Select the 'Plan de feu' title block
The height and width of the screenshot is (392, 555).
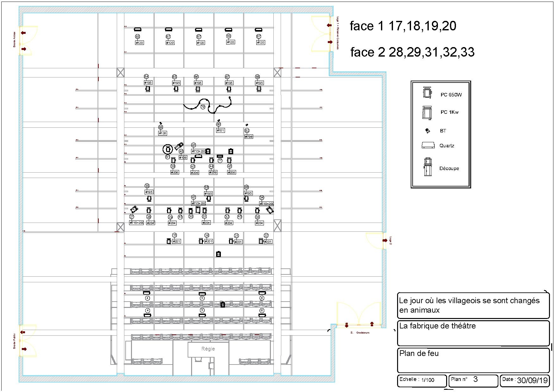coord(473,360)
